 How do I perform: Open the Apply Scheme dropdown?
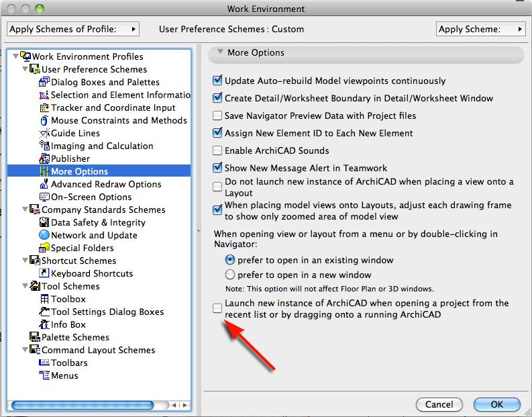[481, 29]
